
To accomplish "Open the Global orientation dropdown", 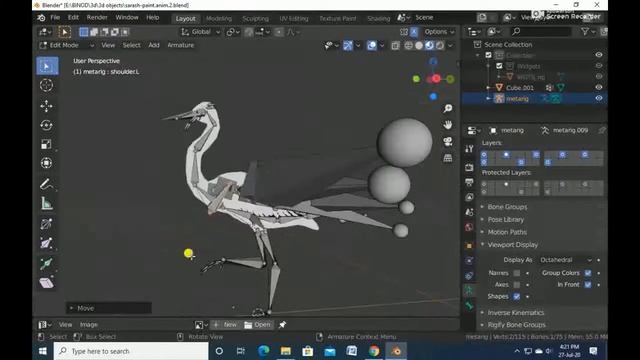I will [201, 32].
